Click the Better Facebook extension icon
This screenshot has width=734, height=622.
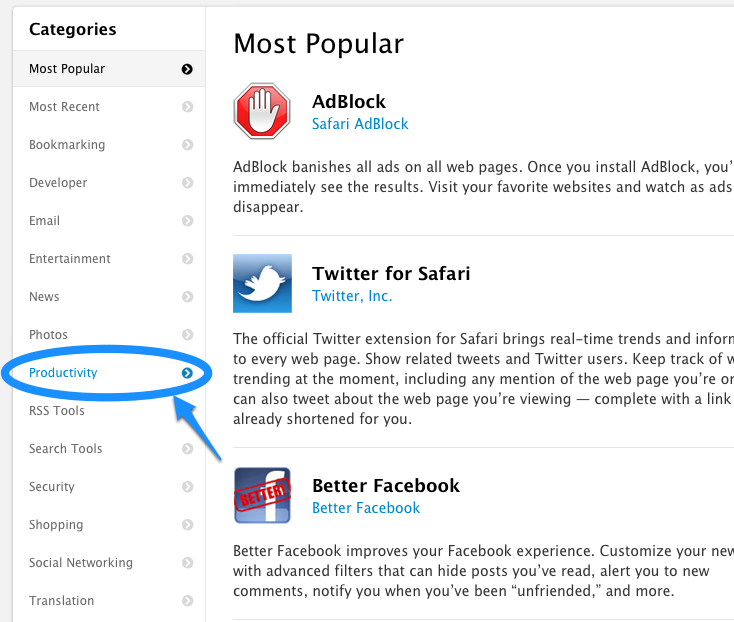(262, 495)
